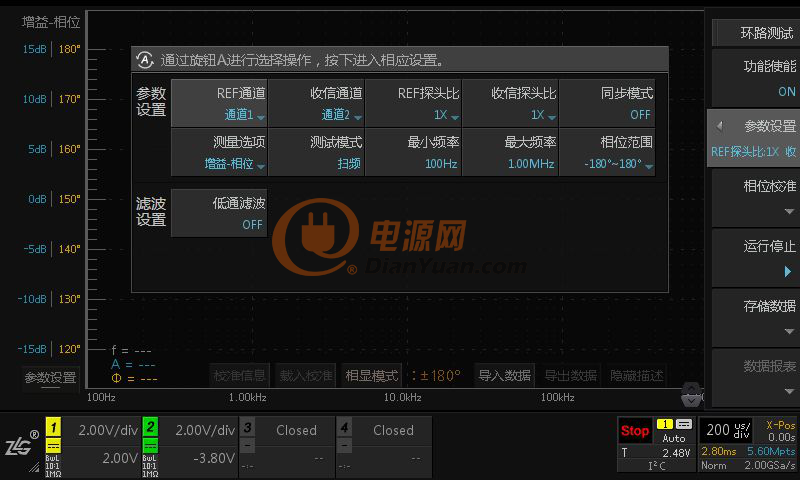Screen dimensions: 800x480
Task: Click the back arrow beside 参数设置
Action: click(720, 126)
